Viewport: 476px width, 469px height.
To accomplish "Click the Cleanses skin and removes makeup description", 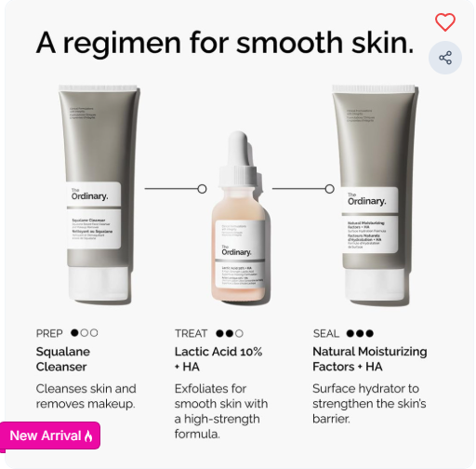I will pos(86,396).
